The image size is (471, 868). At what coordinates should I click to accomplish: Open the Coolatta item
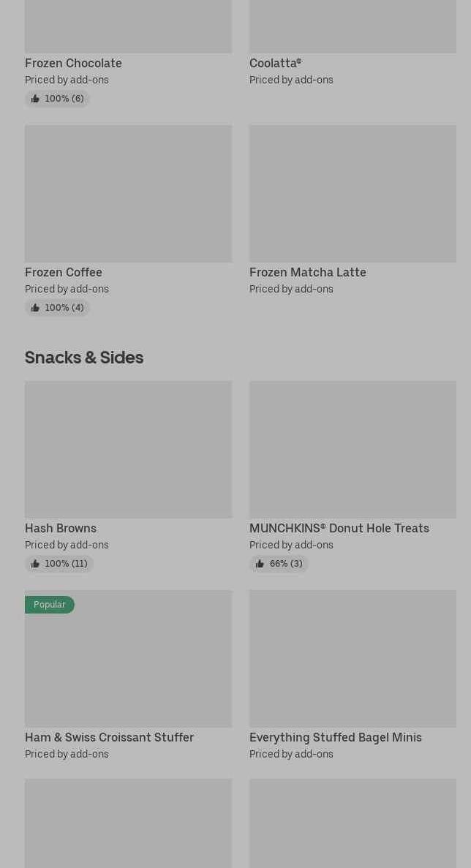click(275, 64)
